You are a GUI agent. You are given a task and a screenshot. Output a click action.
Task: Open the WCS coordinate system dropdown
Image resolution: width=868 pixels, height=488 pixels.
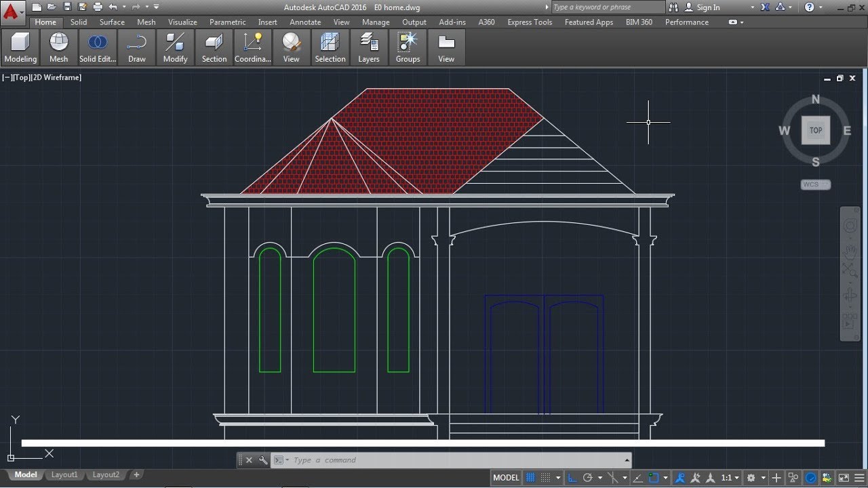(815, 184)
